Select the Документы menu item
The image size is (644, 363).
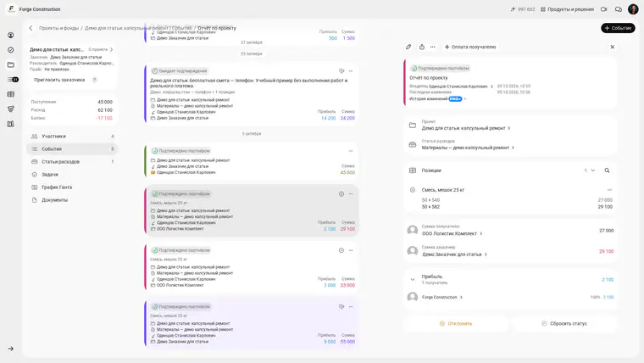(72, 200)
